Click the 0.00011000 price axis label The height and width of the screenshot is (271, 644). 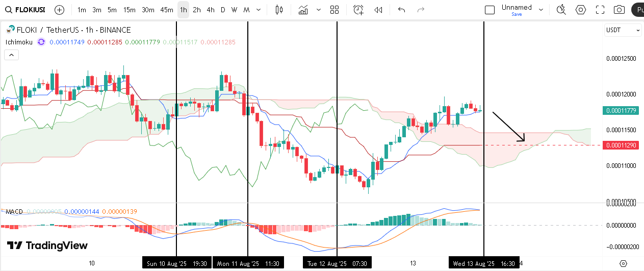click(x=621, y=165)
